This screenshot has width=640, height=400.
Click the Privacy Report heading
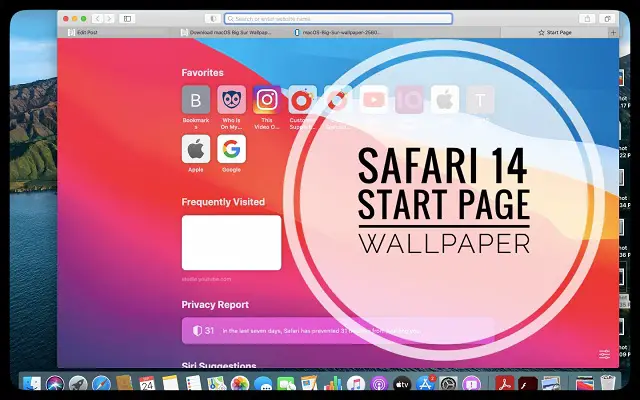(215, 305)
